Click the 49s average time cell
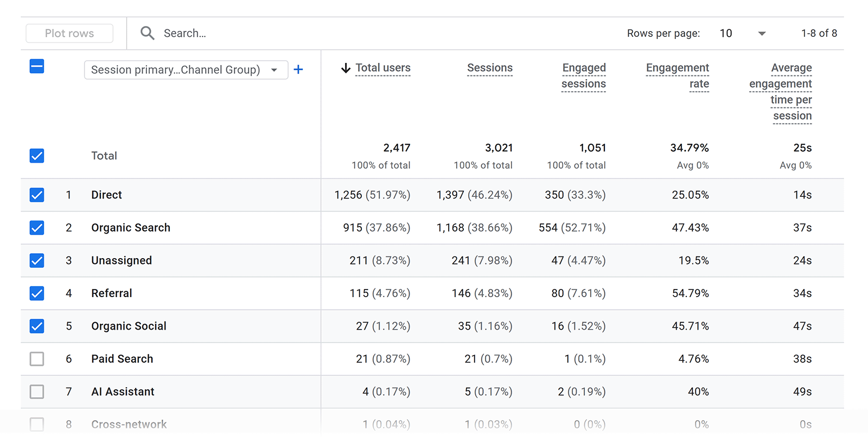The width and height of the screenshot is (868, 444). tap(802, 391)
